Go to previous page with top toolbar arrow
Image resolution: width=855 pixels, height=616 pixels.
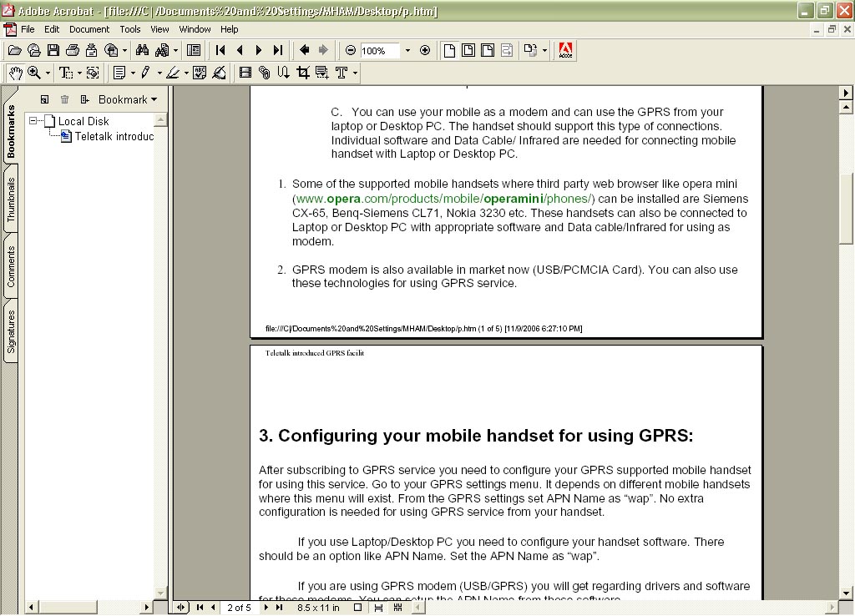240,51
